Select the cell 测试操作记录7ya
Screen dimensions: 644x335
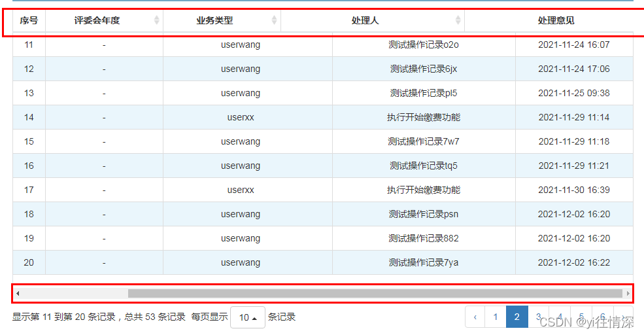(x=424, y=262)
